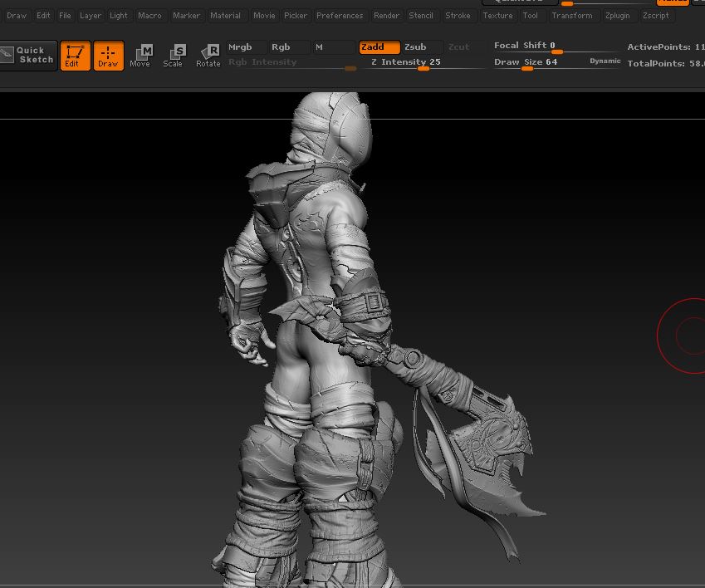Enable the Rgb channel toggle

coord(289,47)
